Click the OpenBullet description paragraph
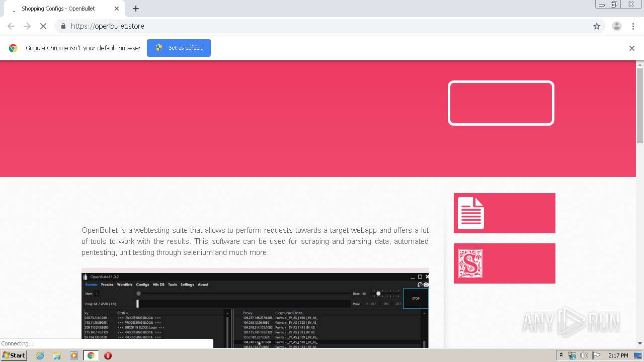 click(255, 241)
